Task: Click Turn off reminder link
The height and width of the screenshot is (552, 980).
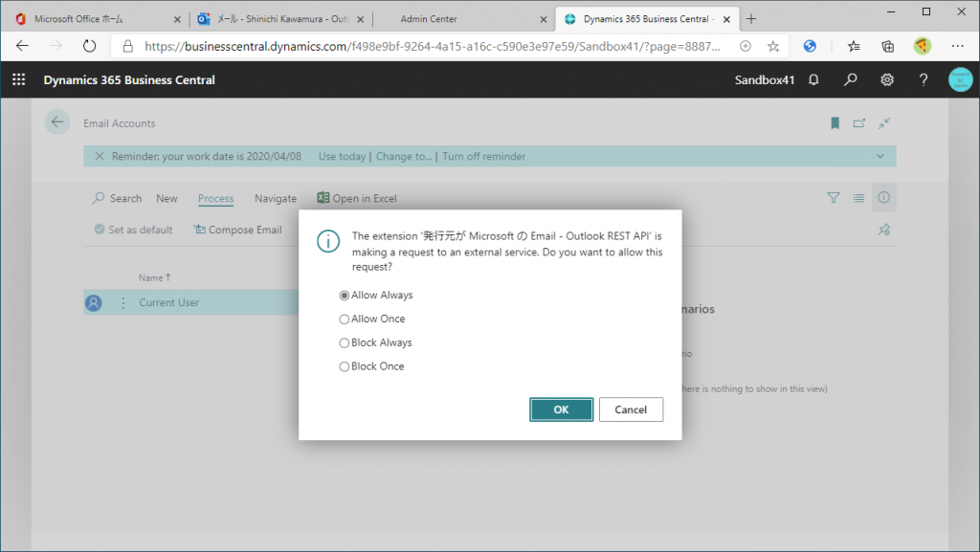Action: [483, 156]
